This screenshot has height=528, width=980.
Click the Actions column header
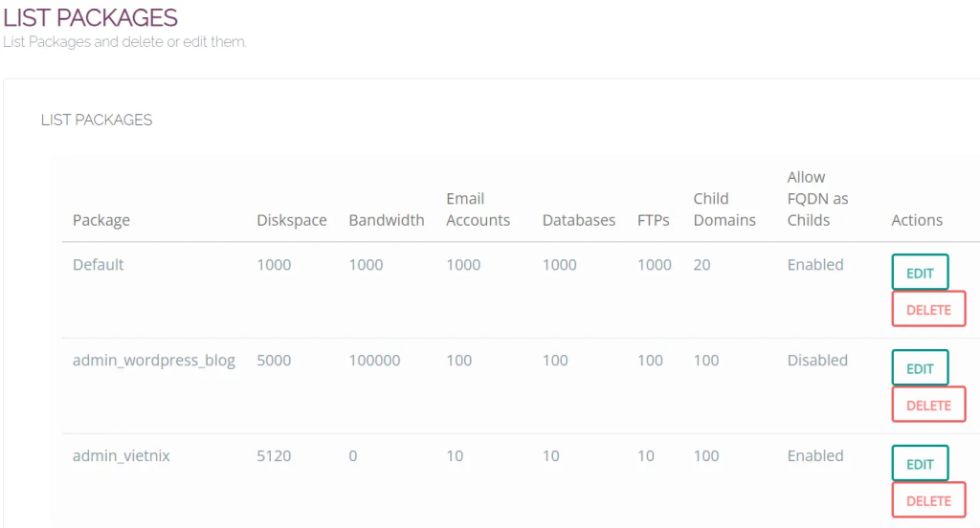tap(917, 220)
